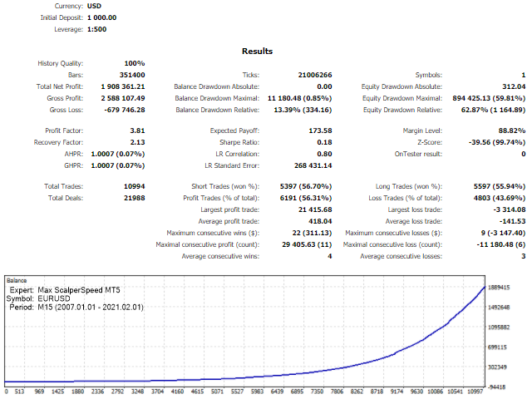Viewport: 532px width, 399px height.
Task: Click Equity Drawdown Maximal 894 425.13 (59.81%)
Action: coord(489,98)
